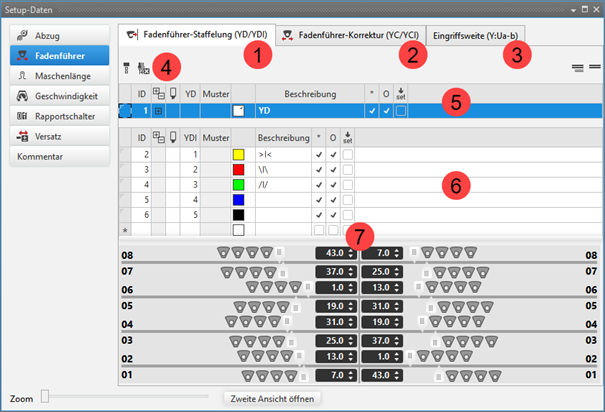Expand the YD row tree node
Image resolution: width=605 pixels, height=412 pixels.
click(x=157, y=111)
